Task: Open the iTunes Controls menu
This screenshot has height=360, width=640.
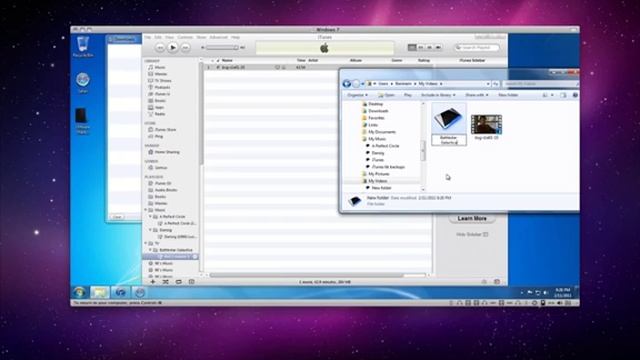Action: [x=185, y=37]
